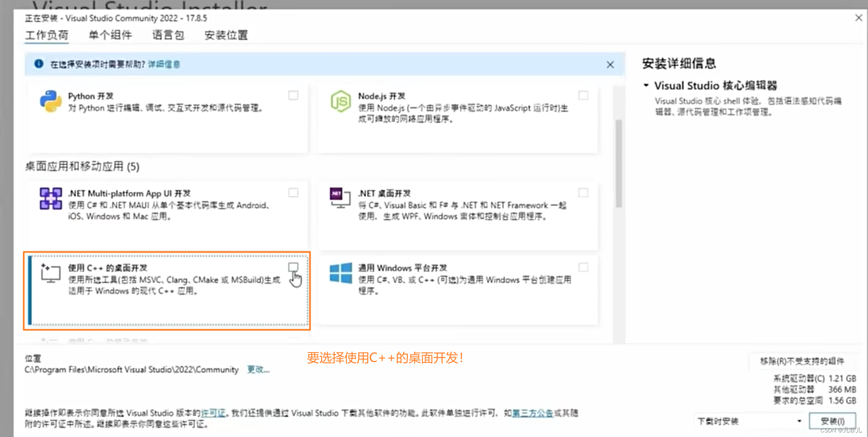
Task: Open the 下载时安装 dropdown
Action: click(750, 421)
